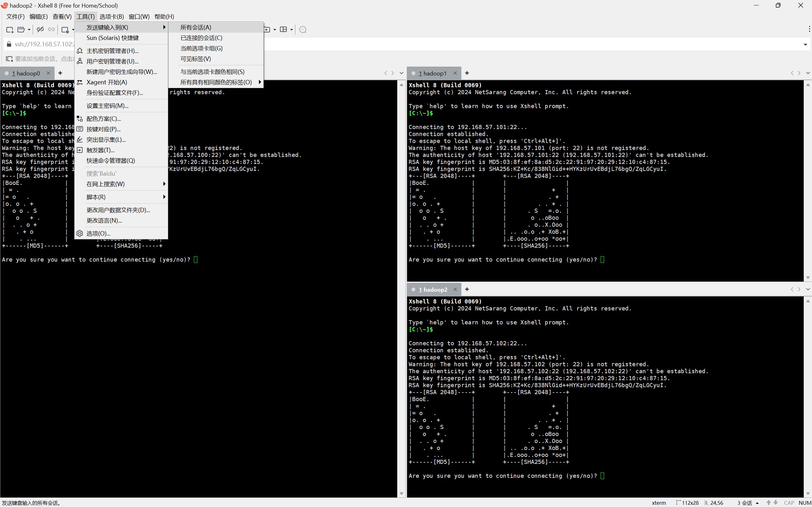Click the session properties toolbar icon
The image size is (812, 507).
(65, 29)
